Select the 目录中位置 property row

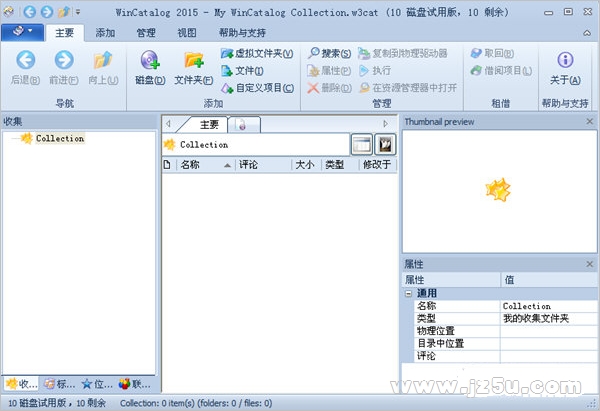pos(505,344)
